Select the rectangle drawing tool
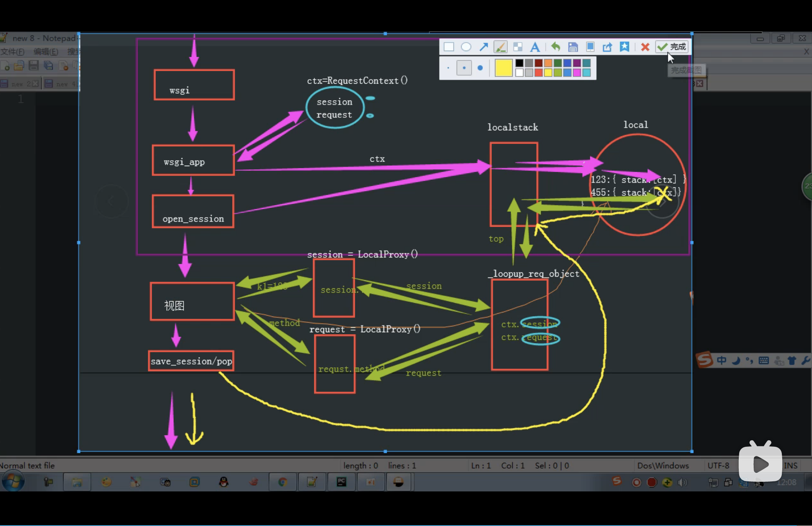812x526 pixels. click(449, 47)
